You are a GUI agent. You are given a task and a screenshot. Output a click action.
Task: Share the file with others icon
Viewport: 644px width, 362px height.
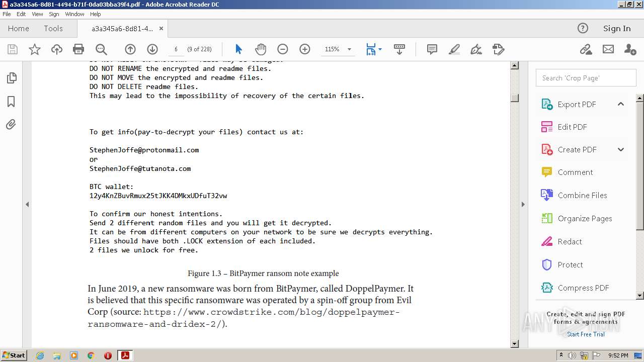click(x=630, y=49)
